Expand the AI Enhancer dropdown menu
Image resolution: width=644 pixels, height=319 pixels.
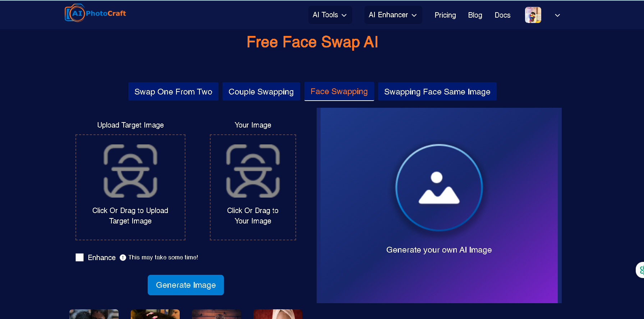pyautogui.click(x=393, y=15)
